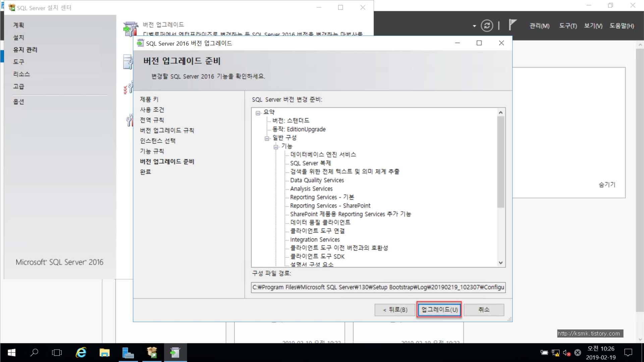Image resolution: width=644 pixels, height=362 pixels.
Task: Cancel the wizard with 취소 button
Action: click(x=484, y=310)
